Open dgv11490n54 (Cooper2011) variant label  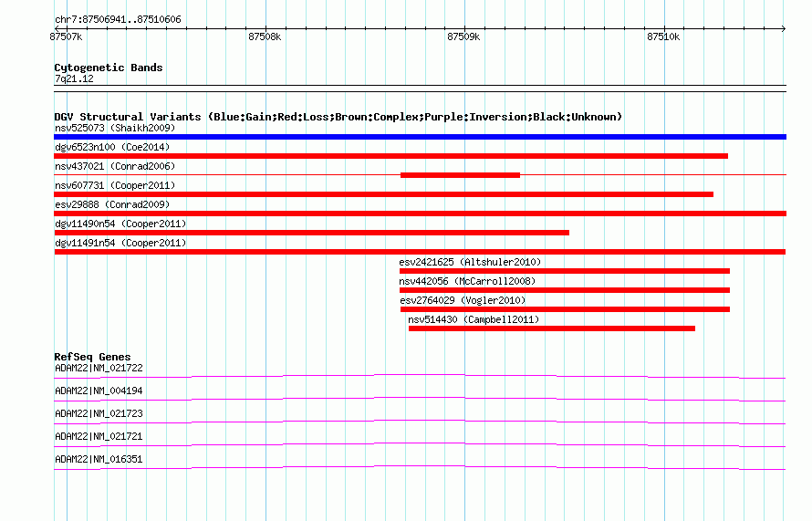click(x=120, y=224)
